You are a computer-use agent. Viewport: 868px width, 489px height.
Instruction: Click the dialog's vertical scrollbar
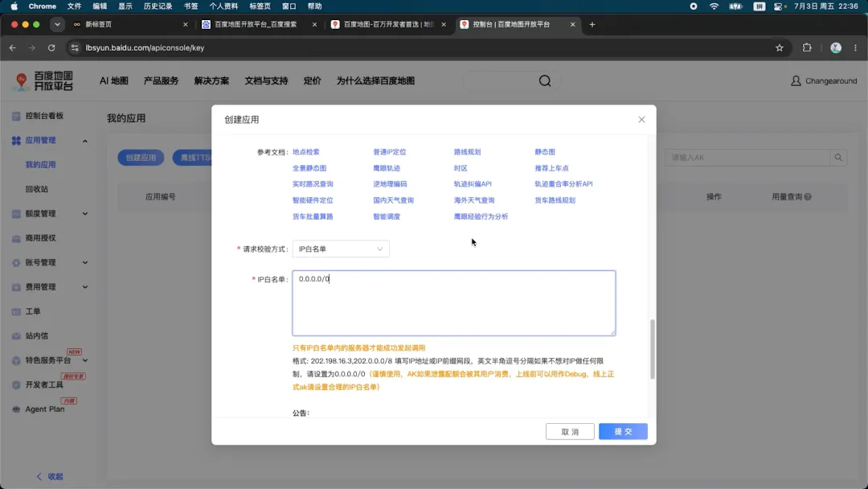[x=652, y=349]
